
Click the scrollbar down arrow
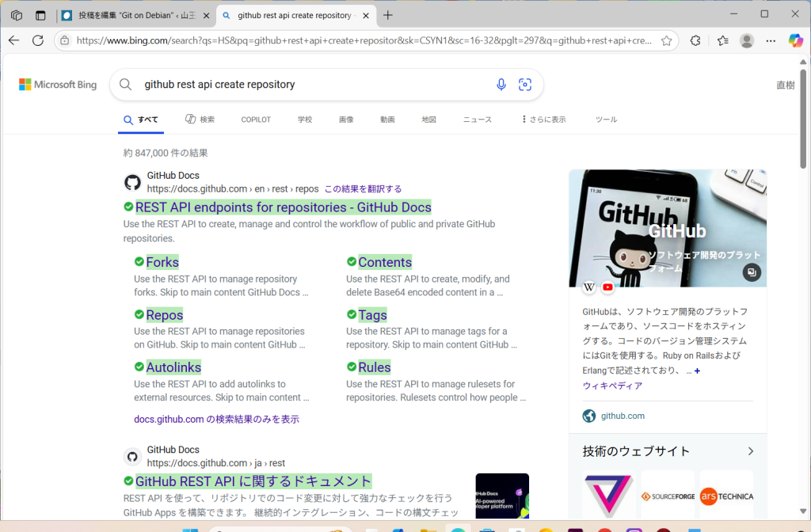click(803, 511)
